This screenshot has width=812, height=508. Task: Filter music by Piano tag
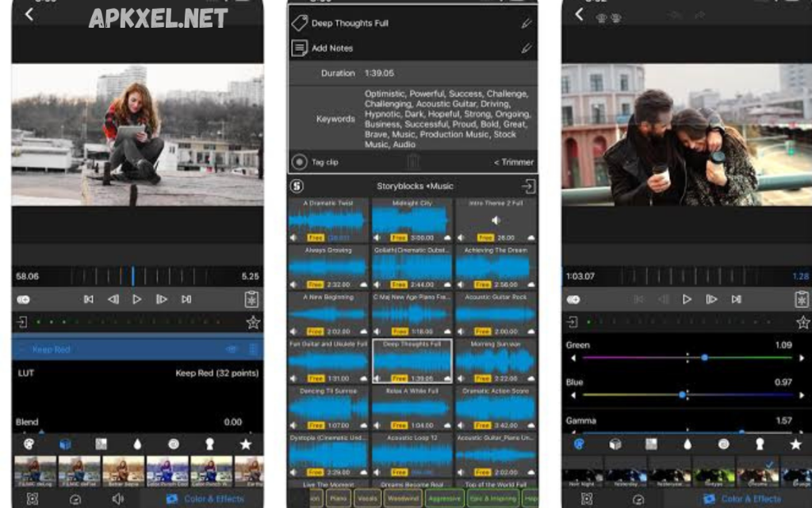(339, 498)
